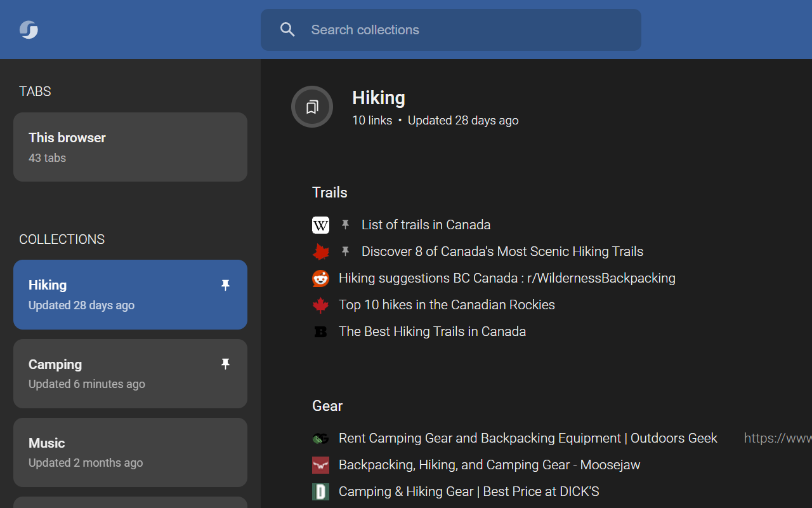Collapse the Trails section
The image size is (812, 508).
[x=329, y=192]
